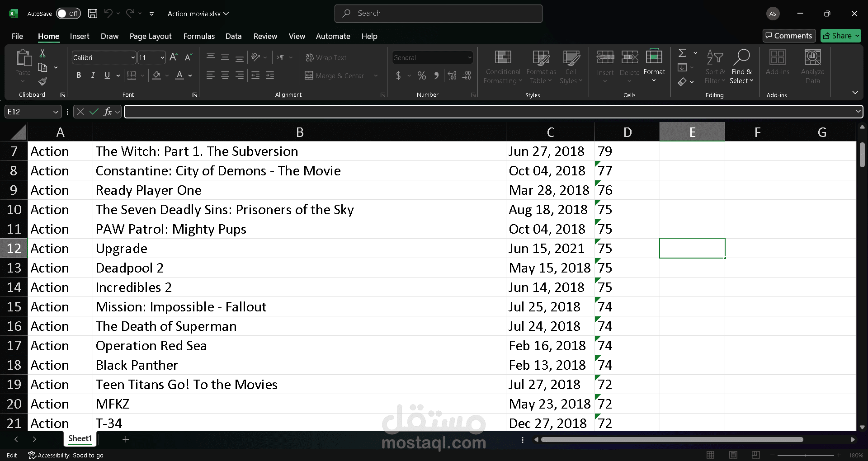The image size is (868, 461).
Task: Click the Insert Function fx icon
Action: [108, 112]
